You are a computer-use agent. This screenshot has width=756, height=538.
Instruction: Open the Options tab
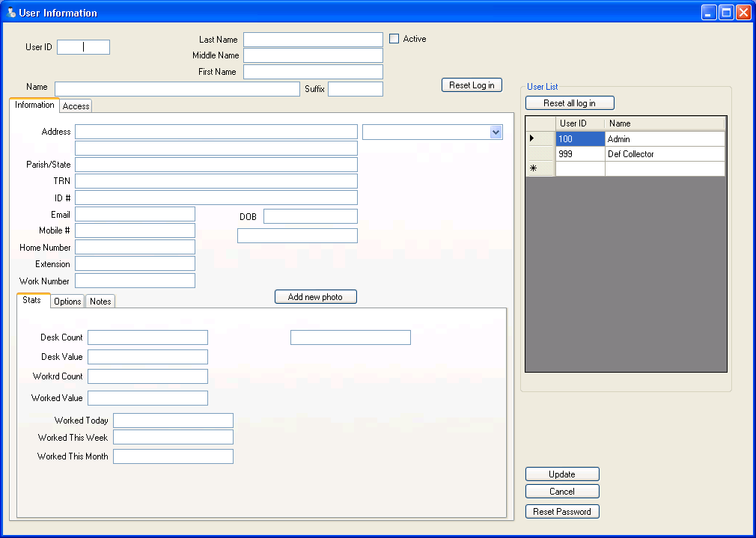(x=67, y=302)
